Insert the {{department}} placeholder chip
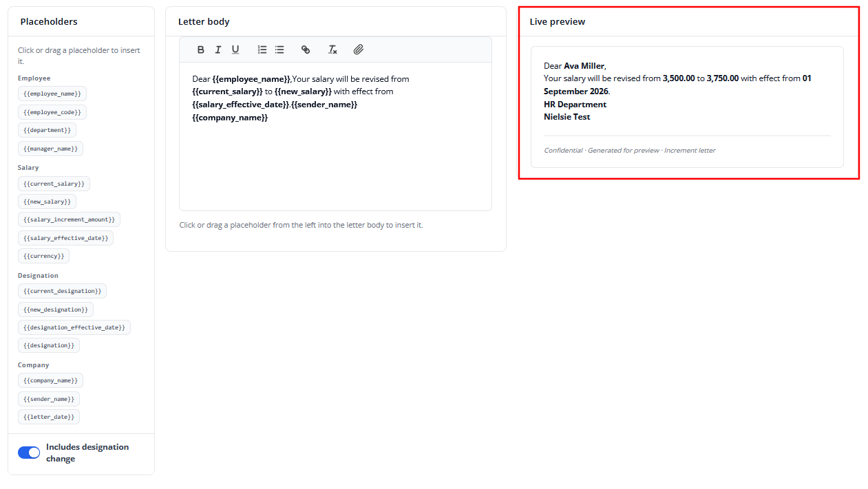 tap(47, 130)
